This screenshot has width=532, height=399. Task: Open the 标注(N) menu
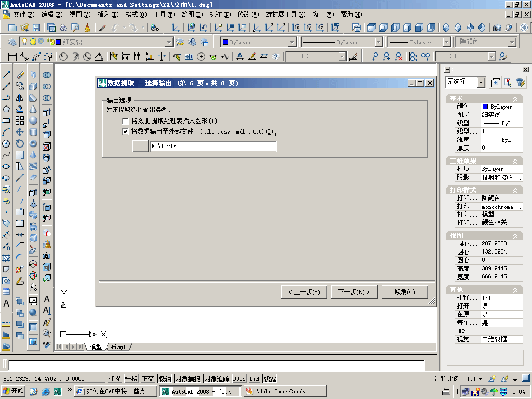[220, 15]
